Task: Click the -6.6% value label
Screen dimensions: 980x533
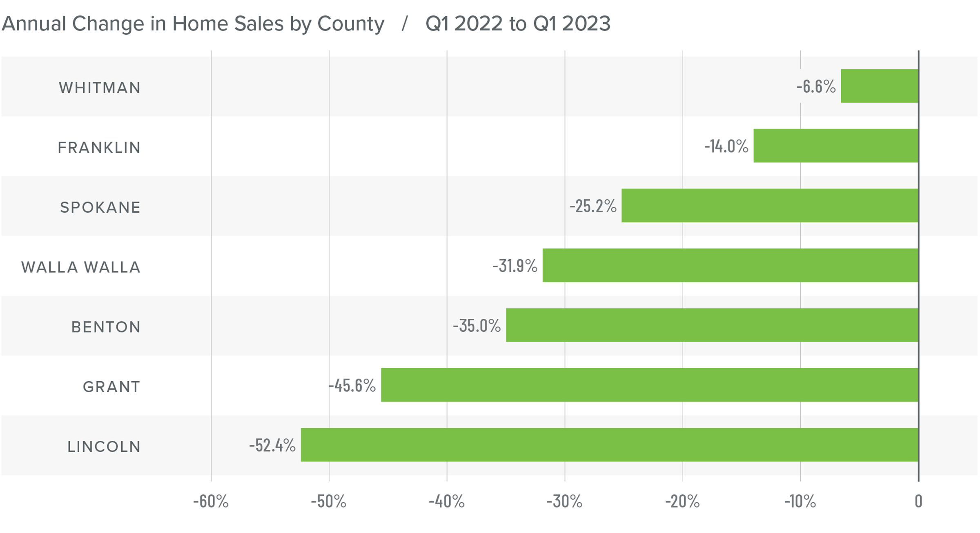Action: click(816, 87)
